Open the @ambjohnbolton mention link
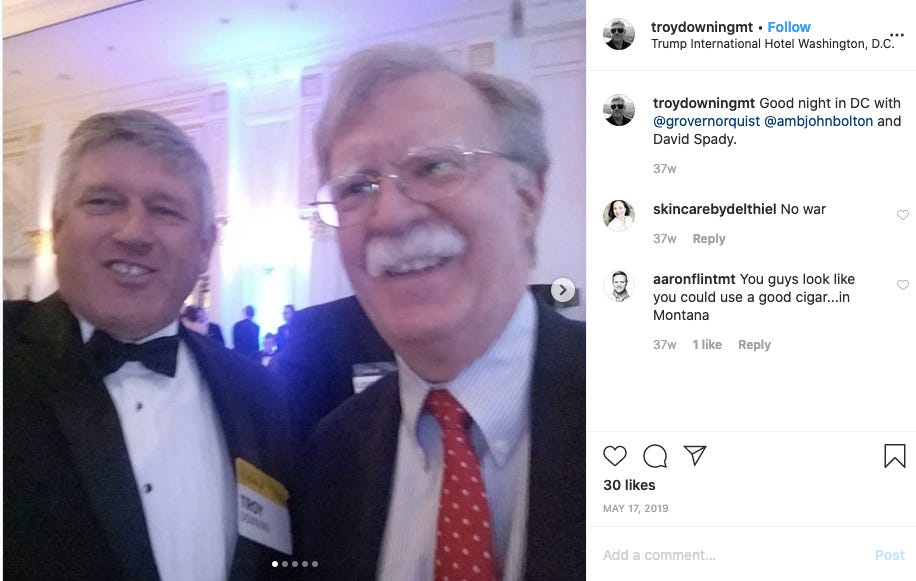916x581 pixels. [818, 121]
